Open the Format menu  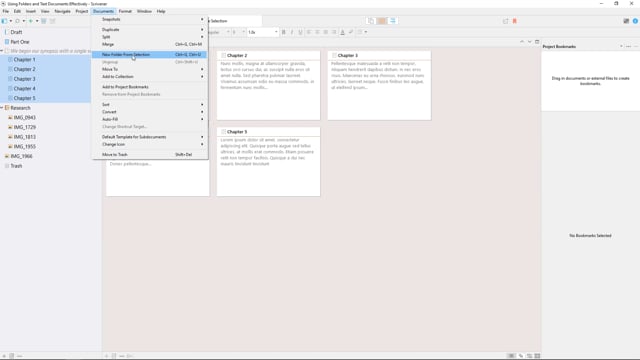coord(125,11)
